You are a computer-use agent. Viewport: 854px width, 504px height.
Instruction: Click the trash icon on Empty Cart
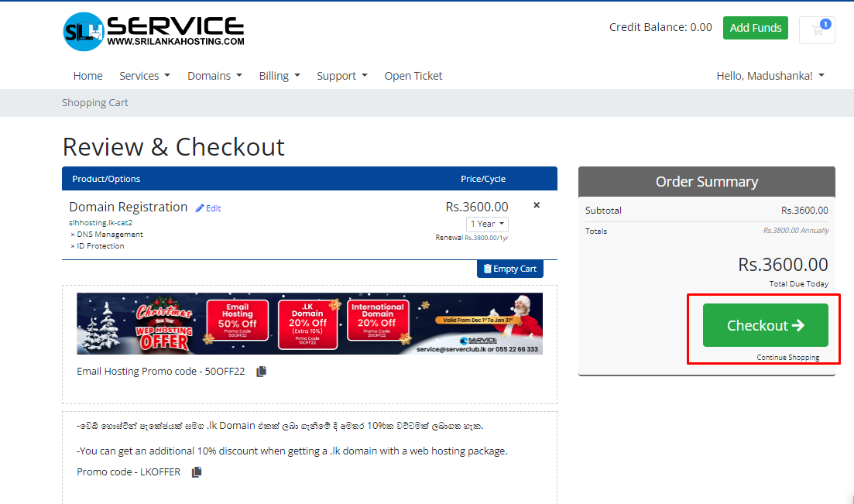coord(487,269)
